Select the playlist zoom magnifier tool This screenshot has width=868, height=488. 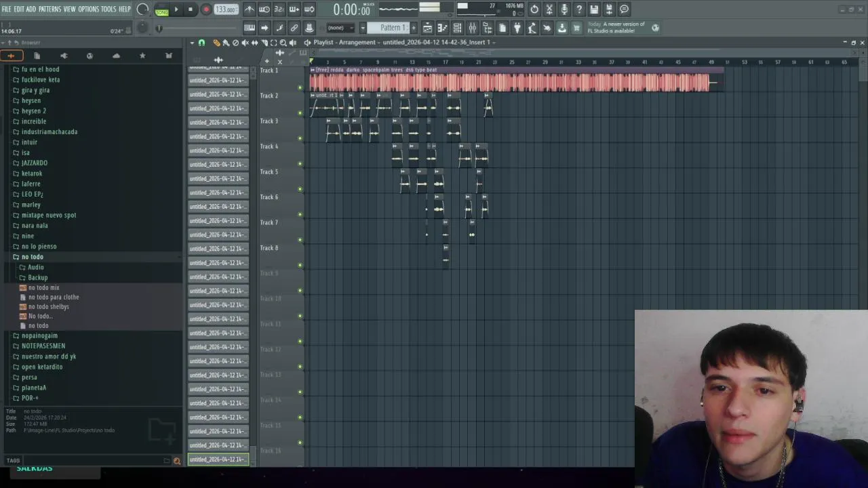point(283,43)
